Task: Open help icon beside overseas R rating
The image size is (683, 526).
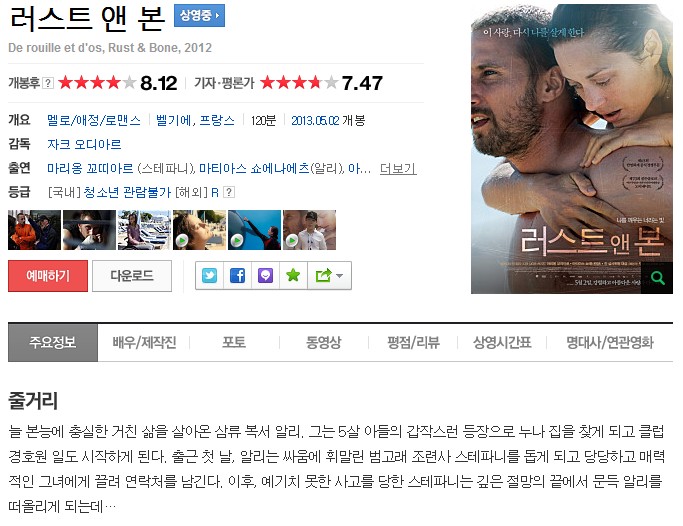Action: pos(229,192)
